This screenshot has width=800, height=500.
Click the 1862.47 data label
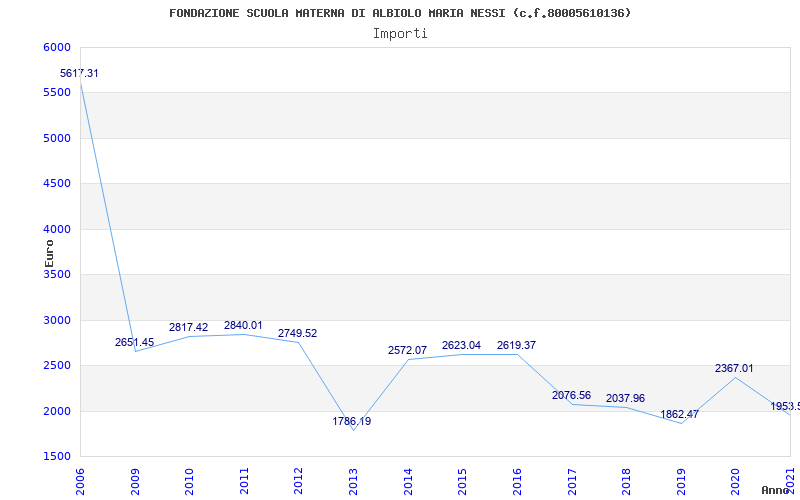pos(680,414)
